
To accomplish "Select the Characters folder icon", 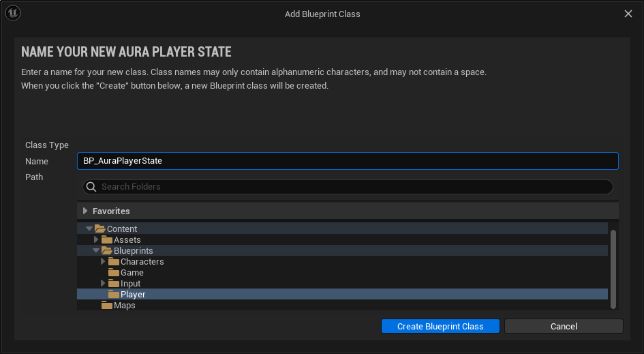I will pos(113,262).
